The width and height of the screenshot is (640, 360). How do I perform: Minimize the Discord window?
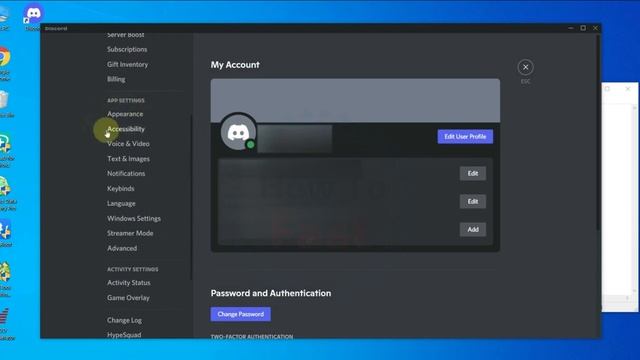pos(571,28)
